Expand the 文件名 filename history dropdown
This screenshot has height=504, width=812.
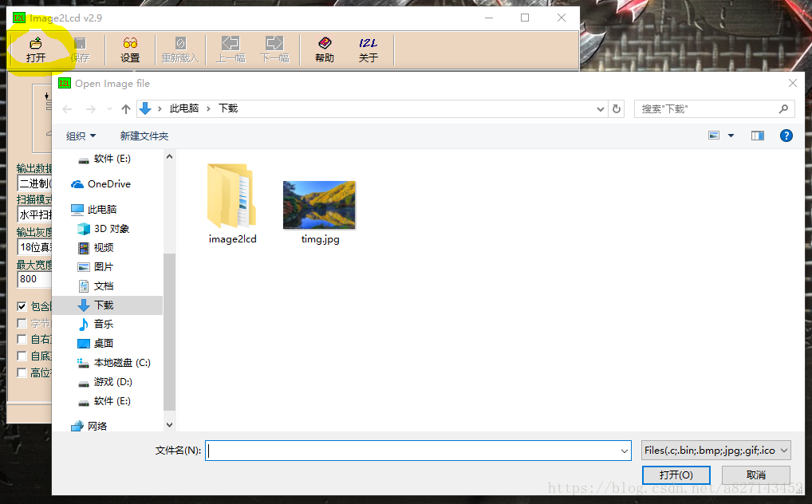point(624,451)
